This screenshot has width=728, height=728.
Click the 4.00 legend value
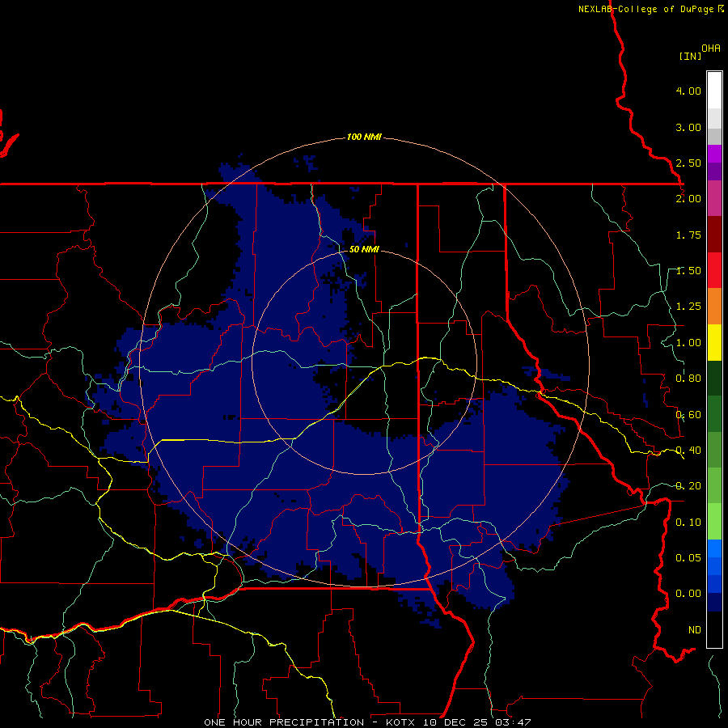(x=688, y=91)
